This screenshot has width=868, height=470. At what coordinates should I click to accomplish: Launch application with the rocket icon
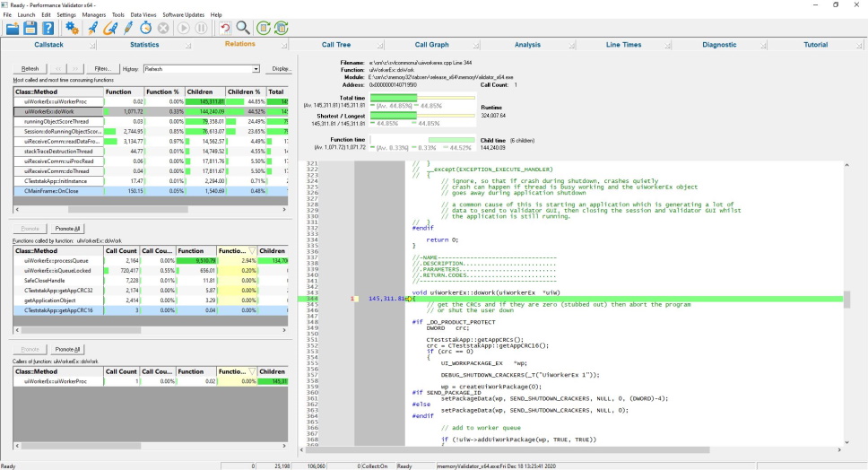pos(92,28)
